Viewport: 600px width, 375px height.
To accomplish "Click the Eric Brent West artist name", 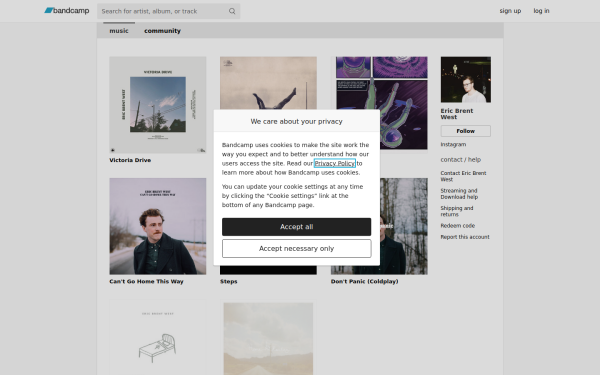I will tap(457, 114).
